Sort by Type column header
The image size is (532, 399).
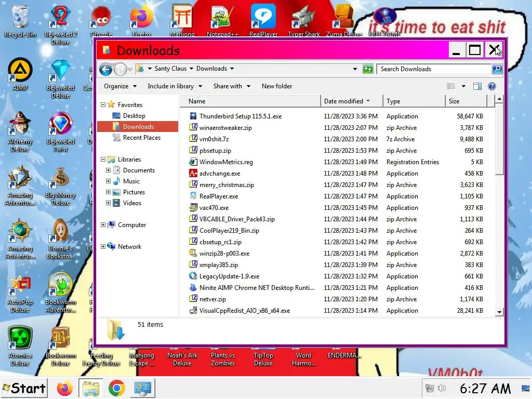pos(414,101)
